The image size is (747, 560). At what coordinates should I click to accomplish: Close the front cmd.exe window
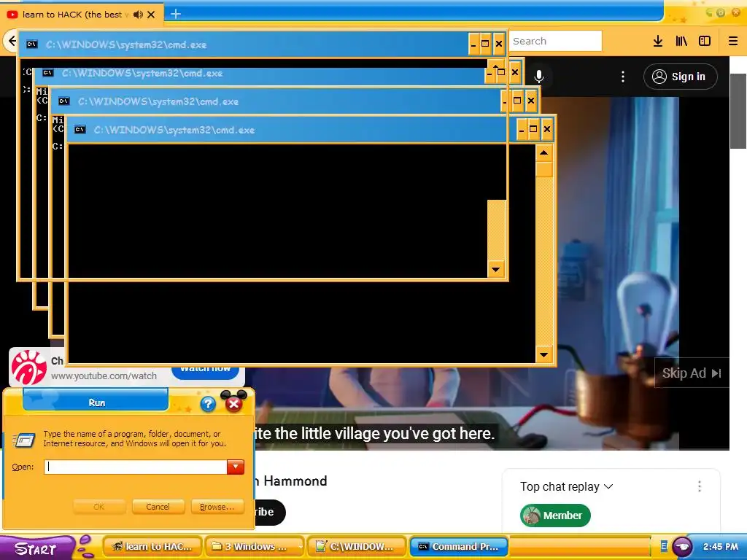coord(547,129)
